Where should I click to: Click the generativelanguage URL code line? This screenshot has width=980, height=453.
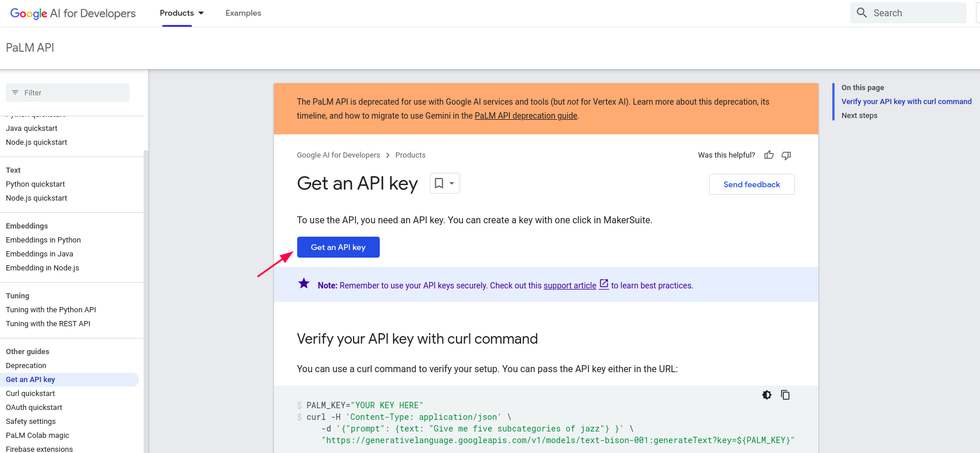click(558, 440)
